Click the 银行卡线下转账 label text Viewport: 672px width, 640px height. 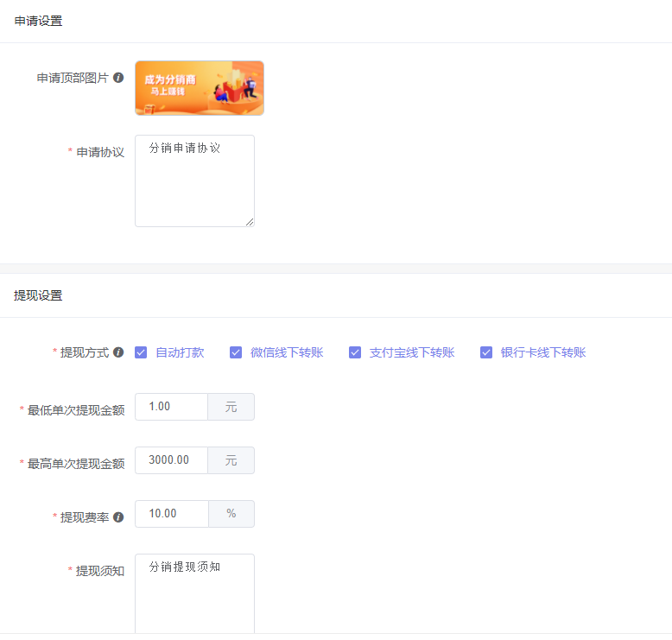pyautogui.click(x=543, y=352)
